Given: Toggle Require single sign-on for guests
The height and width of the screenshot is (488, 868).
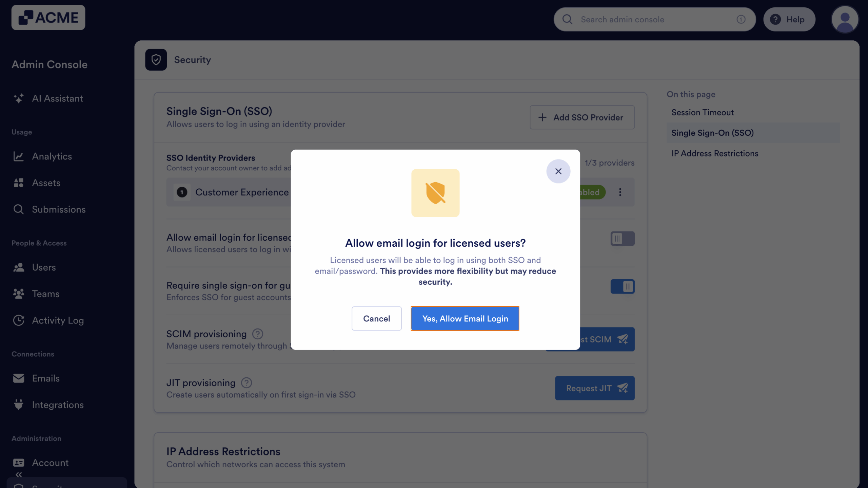Looking at the screenshot, I should 622,287.
